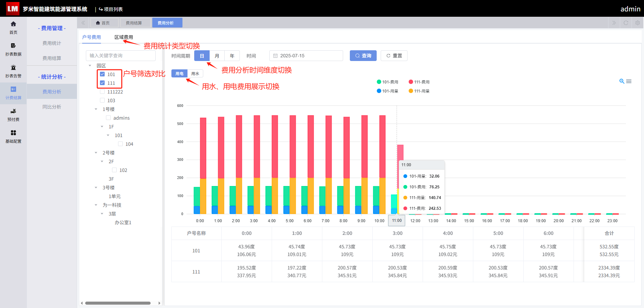Open the 首页 home sidebar icon
This screenshot has height=308, width=644.
click(x=13, y=27)
